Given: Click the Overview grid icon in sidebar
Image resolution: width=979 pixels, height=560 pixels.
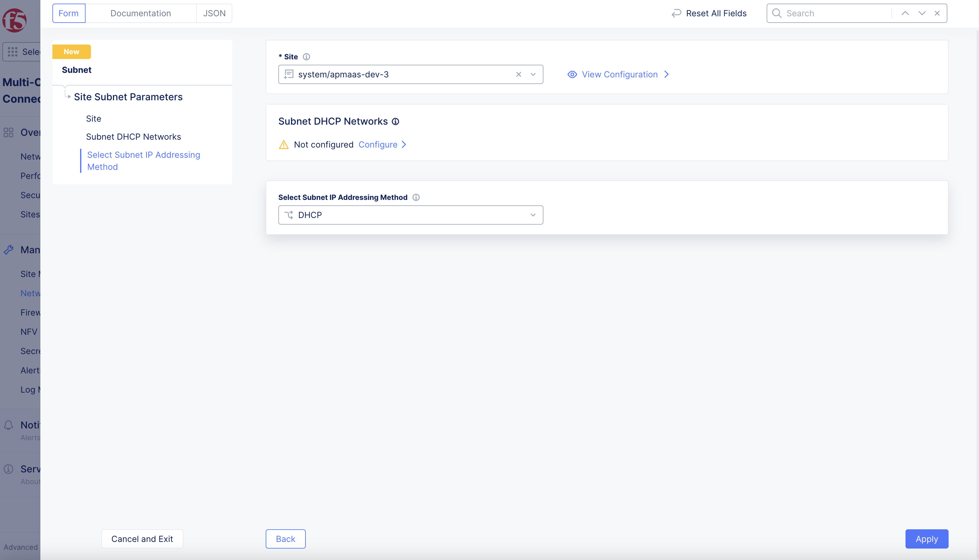Looking at the screenshot, I should point(8,132).
